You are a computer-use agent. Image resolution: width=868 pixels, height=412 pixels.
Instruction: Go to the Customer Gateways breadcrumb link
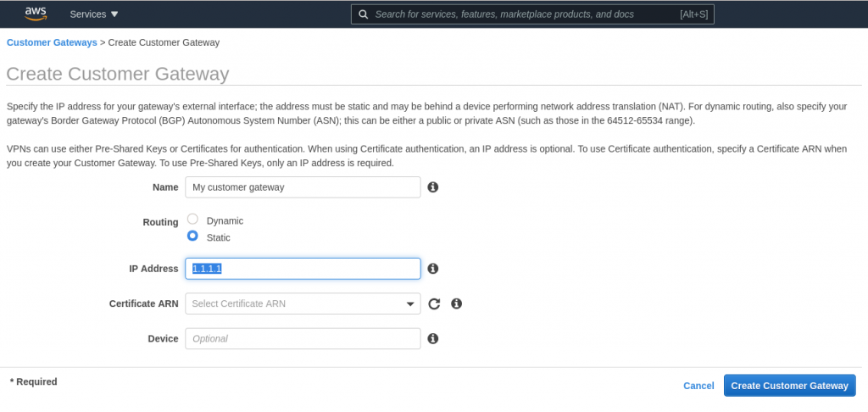click(x=52, y=42)
